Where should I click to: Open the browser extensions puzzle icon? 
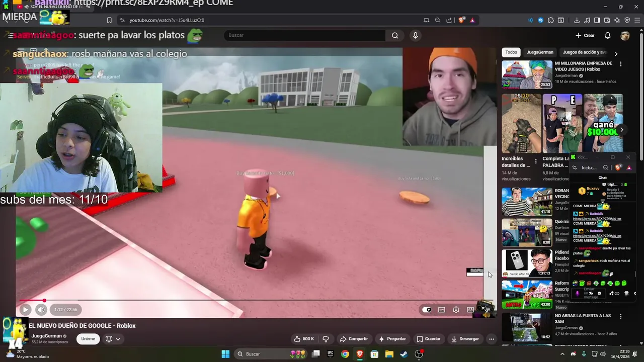coord(551,20)
